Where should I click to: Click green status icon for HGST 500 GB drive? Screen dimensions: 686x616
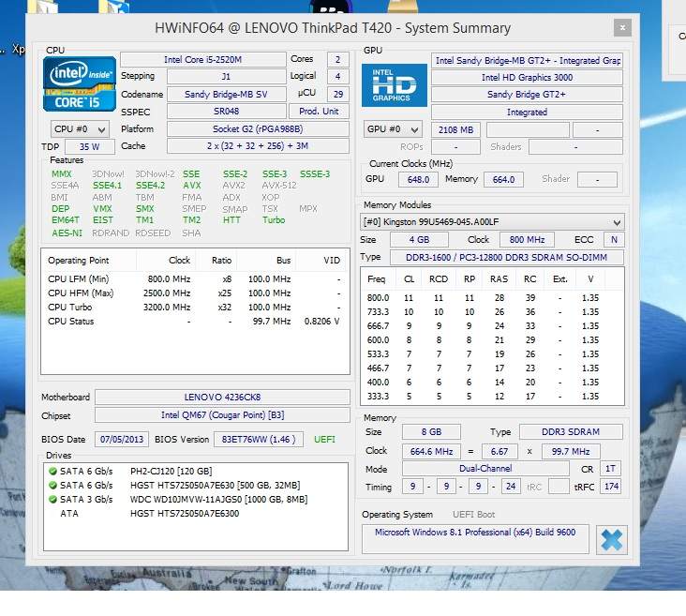[52, 485]
